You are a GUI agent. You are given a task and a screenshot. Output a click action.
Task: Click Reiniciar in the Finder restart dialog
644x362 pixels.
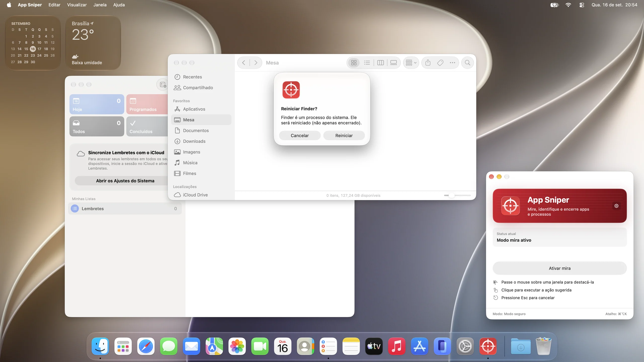tap(344, 135)
